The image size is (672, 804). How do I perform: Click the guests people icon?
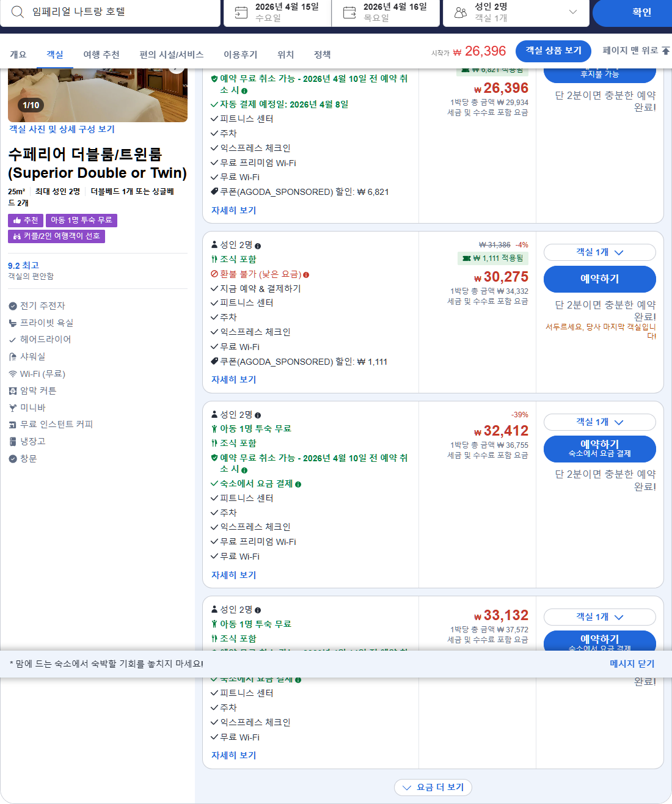coord(461,12)
